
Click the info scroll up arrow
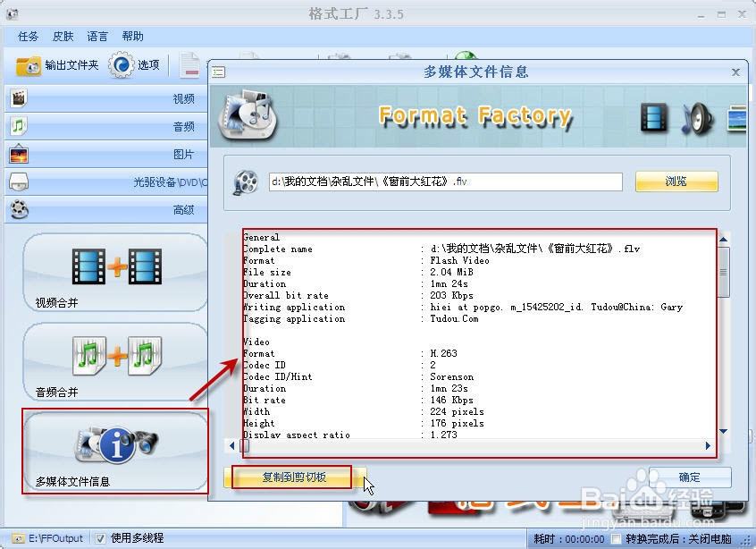tap(724, 239)
